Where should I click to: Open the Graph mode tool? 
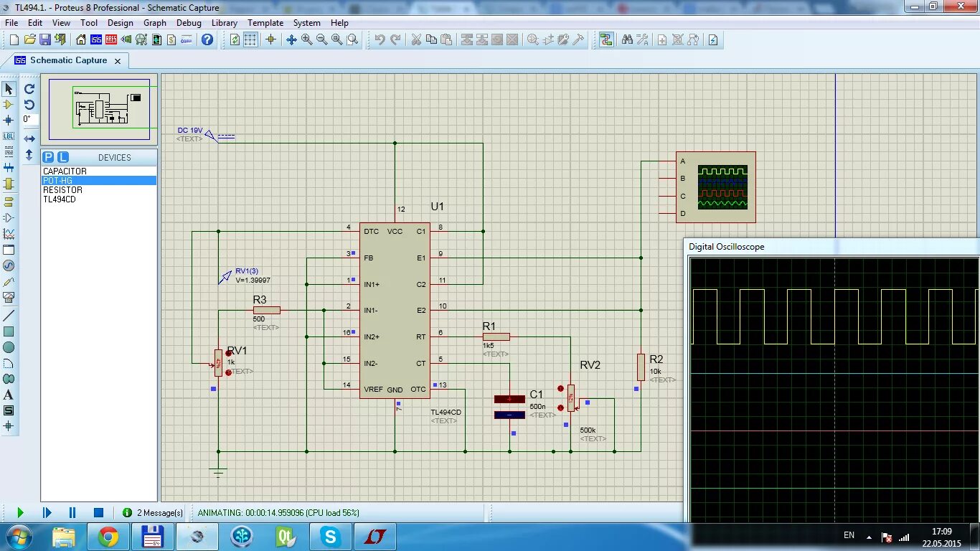9,234
